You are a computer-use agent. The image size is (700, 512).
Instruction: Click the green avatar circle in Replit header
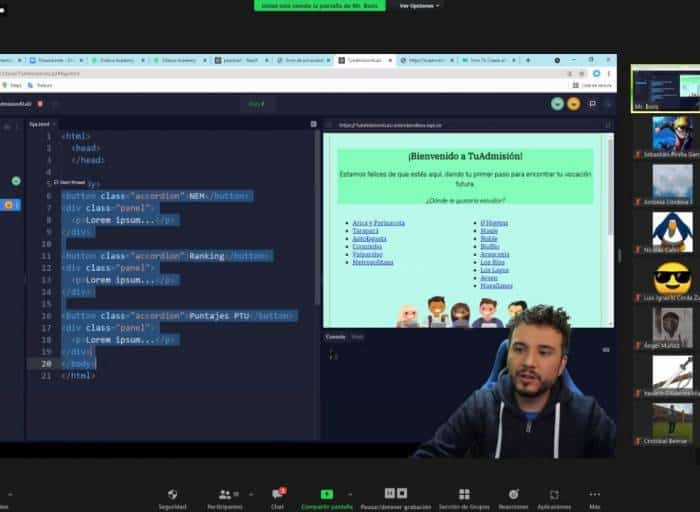click(x=557, y=104)
